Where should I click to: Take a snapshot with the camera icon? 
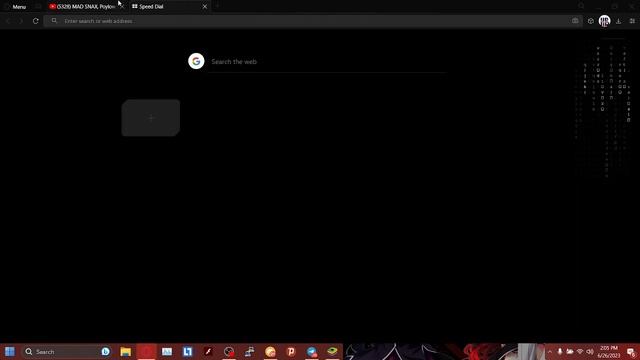tap(575, 21)
